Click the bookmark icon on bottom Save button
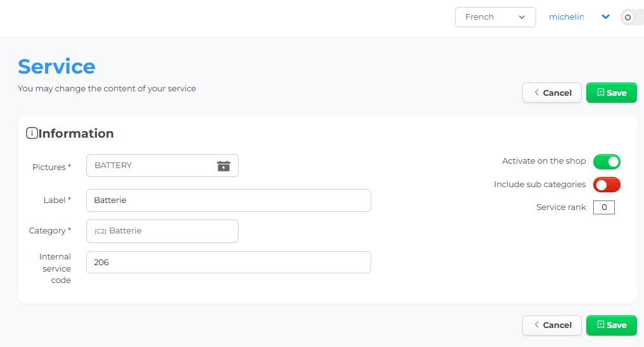Screen dimensions: 644x347 [600, 325]
